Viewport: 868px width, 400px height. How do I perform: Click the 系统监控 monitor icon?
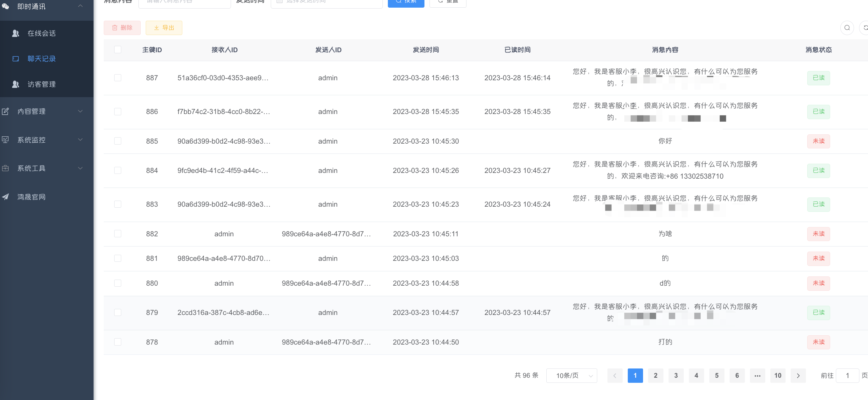coord(5,139)
